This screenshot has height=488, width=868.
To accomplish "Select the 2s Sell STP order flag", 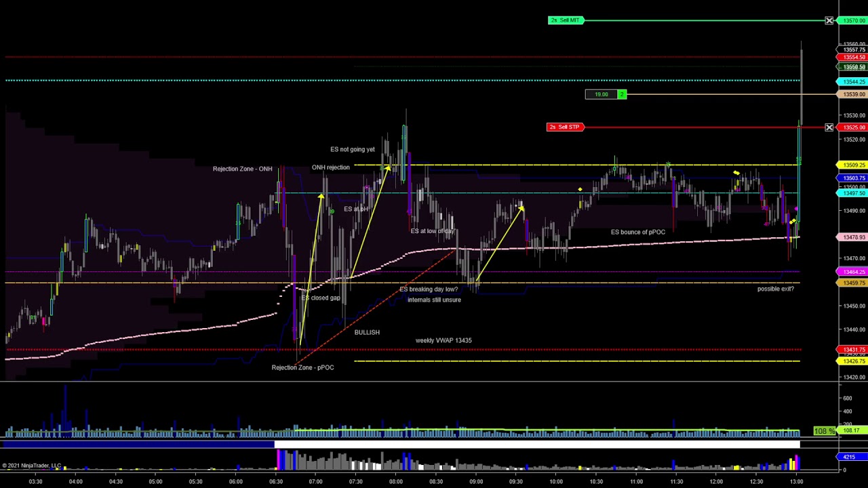I will (x=565, y=127).
